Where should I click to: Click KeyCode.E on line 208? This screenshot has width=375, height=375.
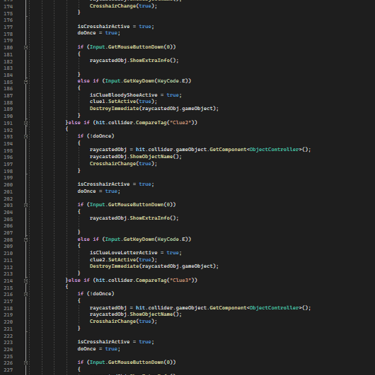[x=173, y=239]
